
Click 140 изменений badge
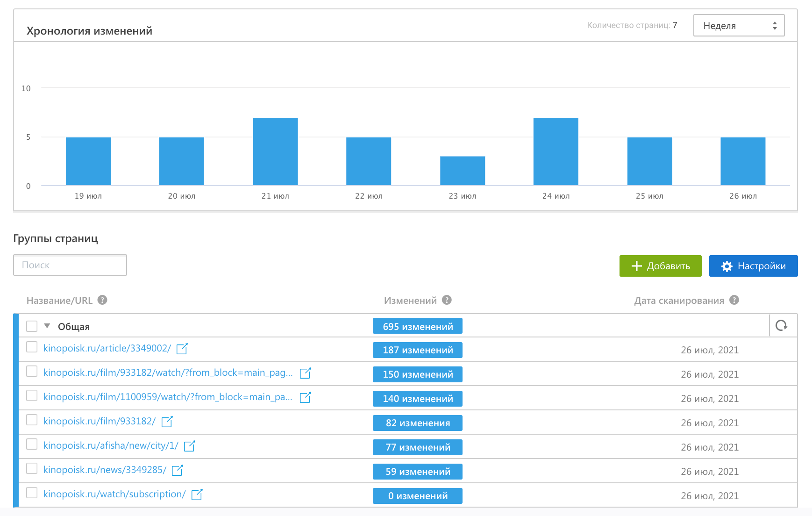tap(418, 399)
